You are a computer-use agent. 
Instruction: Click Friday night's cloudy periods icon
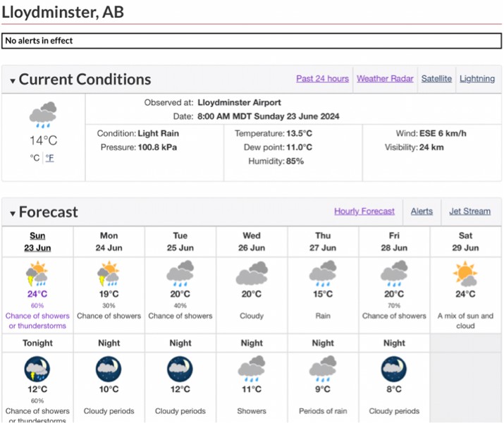click(394, 369)
